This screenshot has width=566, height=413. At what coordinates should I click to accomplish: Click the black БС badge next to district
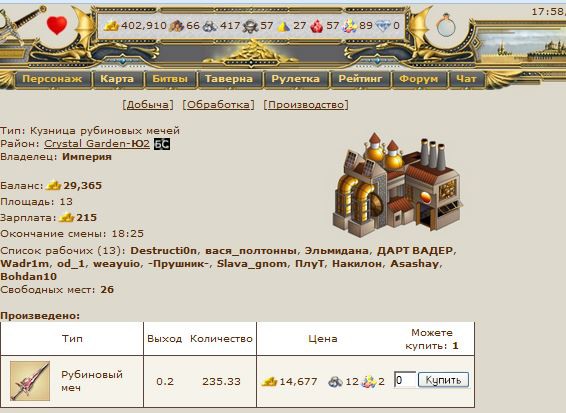(162, 144)
